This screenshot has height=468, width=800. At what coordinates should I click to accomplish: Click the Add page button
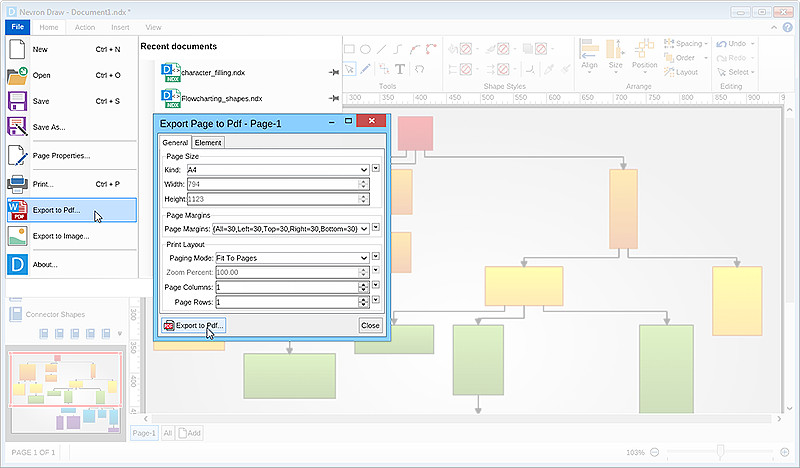point(189,433)
